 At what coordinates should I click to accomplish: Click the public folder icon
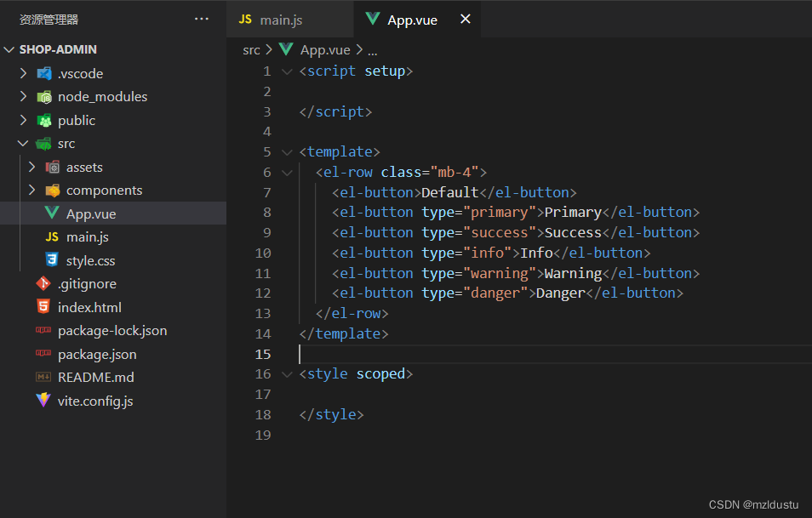click(x=44, y=121)
